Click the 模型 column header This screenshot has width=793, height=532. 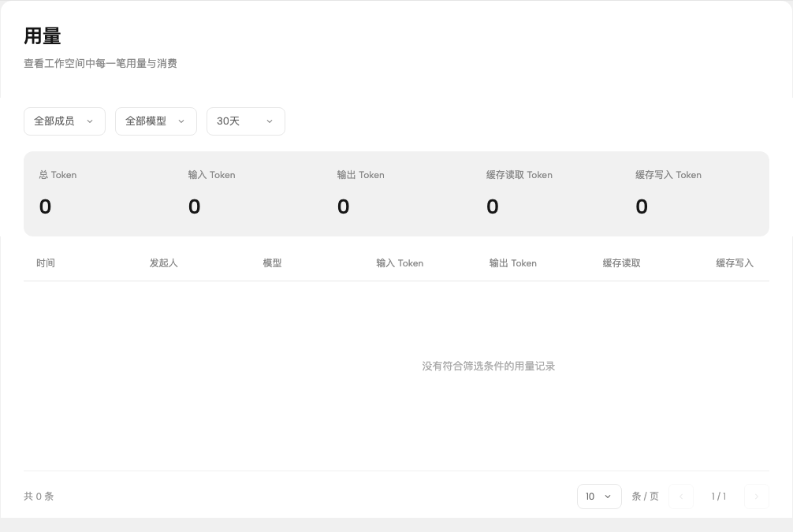pos(272,263)
